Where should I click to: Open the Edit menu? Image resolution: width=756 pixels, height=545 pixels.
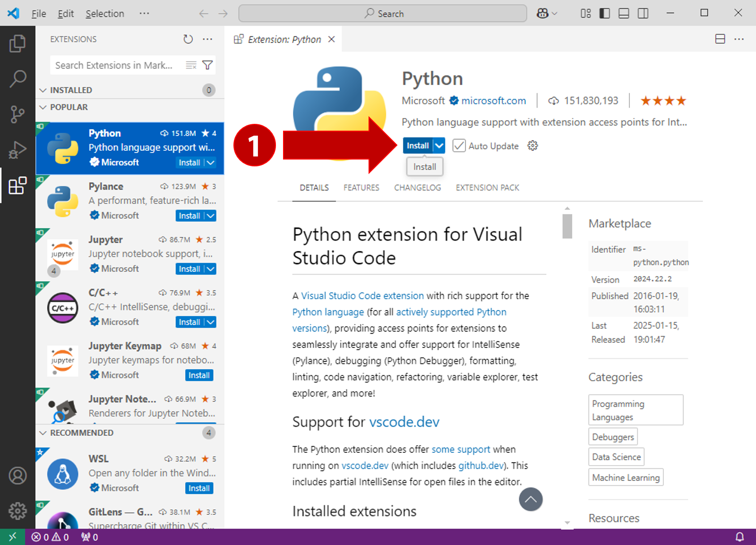[66, 14]
